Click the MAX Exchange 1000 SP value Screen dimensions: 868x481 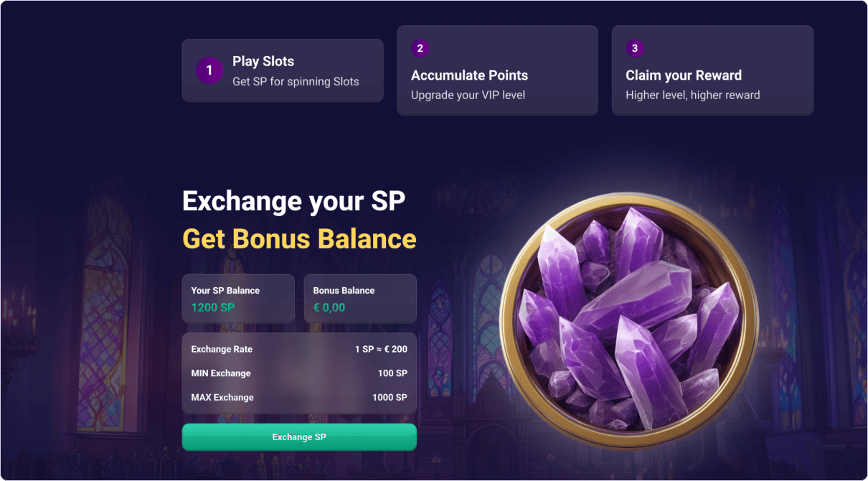click(390, 397)
